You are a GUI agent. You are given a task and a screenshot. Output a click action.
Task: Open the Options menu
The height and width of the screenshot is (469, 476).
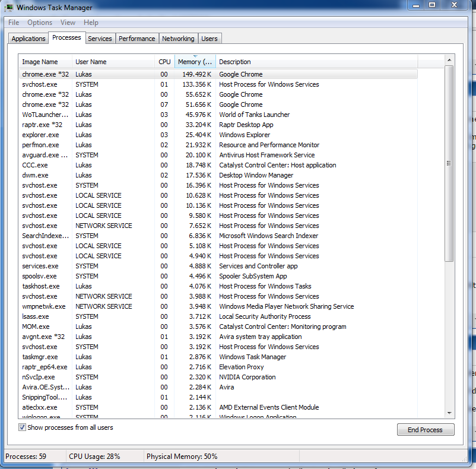pos(40,23)
